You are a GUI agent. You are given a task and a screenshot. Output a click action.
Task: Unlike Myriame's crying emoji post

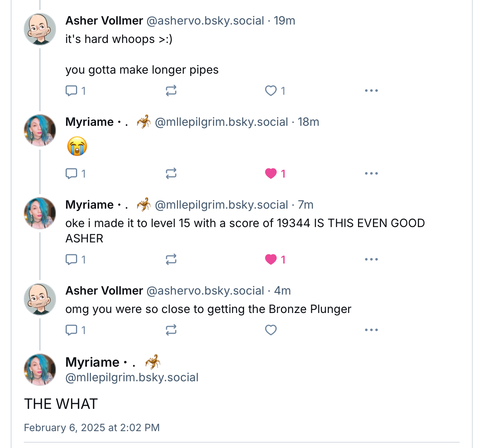(x=275, y=174)
